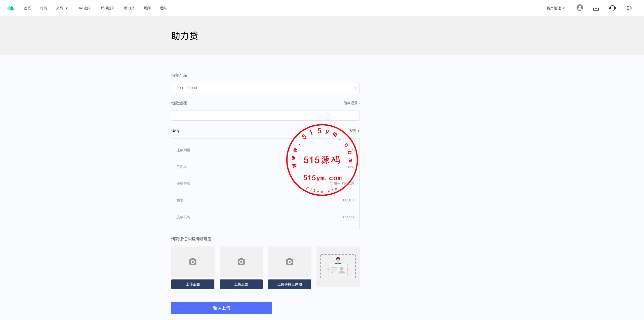Click the green logo icon
644x320 pixels.
click(x=10, y=8)
